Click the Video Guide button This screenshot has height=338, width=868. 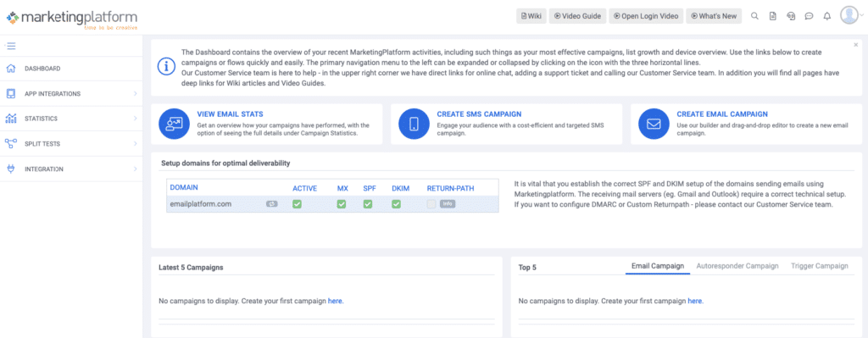click(577, 16)
